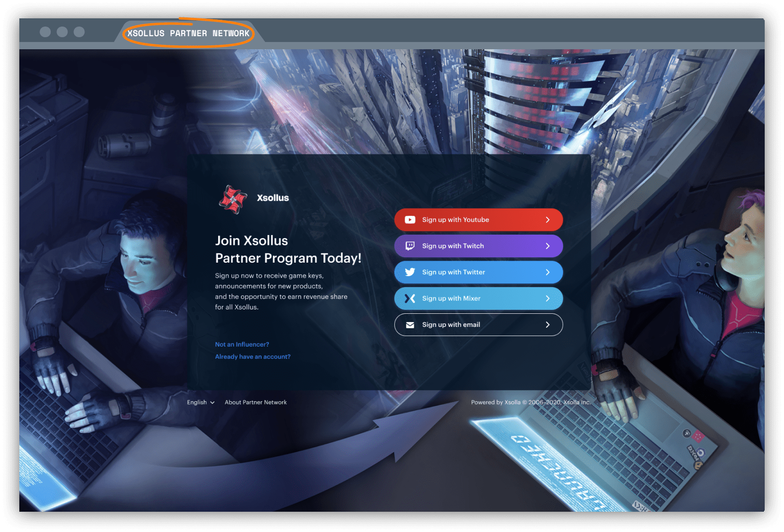
Task: Follow the Already have an account? link
Action: pos(252,357)
